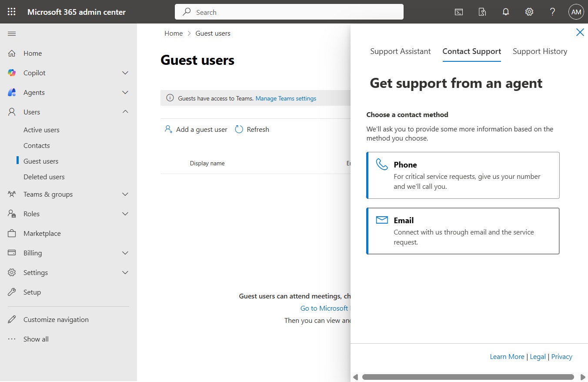This screenshot has height=382, width=588.
Task: Click the document download icon in header
Action: coord(482,12)
